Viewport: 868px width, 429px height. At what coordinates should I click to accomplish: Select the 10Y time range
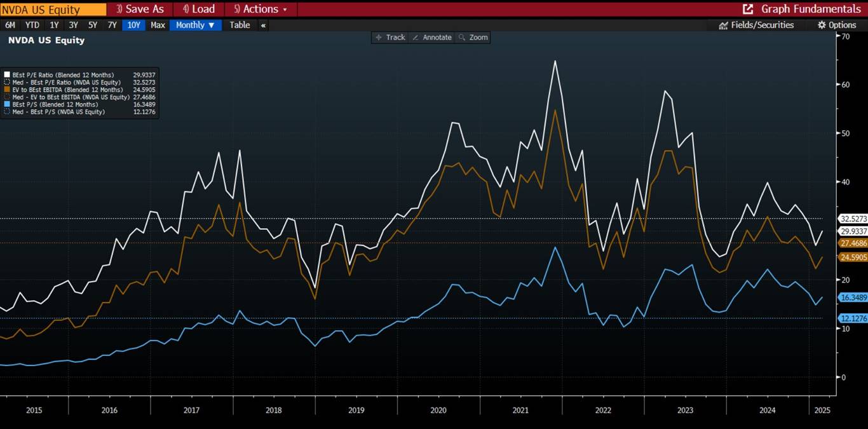point(133,25)
